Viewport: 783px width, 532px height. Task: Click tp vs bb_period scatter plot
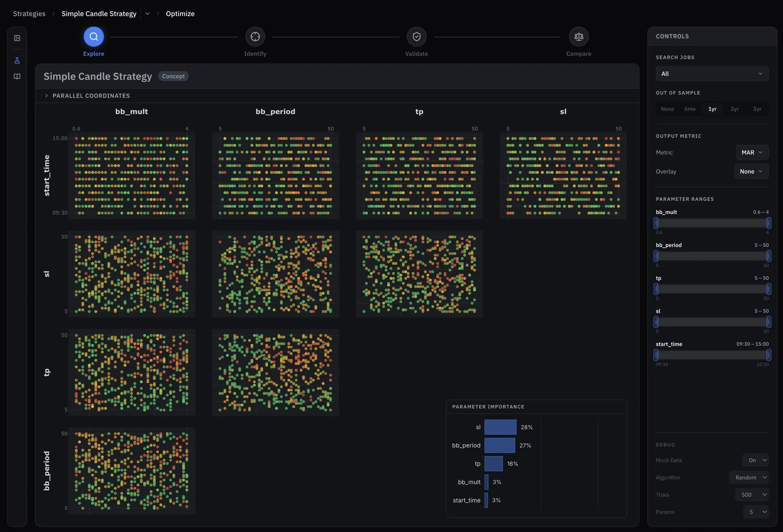pos(275,372)
